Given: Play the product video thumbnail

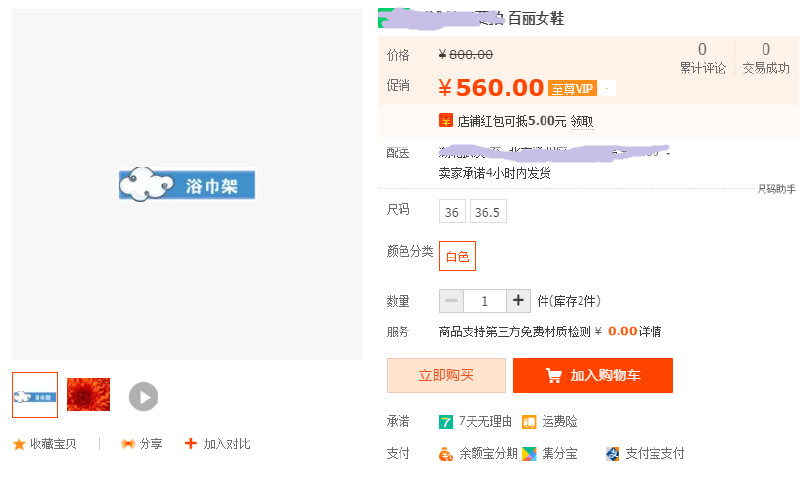Looking at the screenshot, I should tap(143, 396).
